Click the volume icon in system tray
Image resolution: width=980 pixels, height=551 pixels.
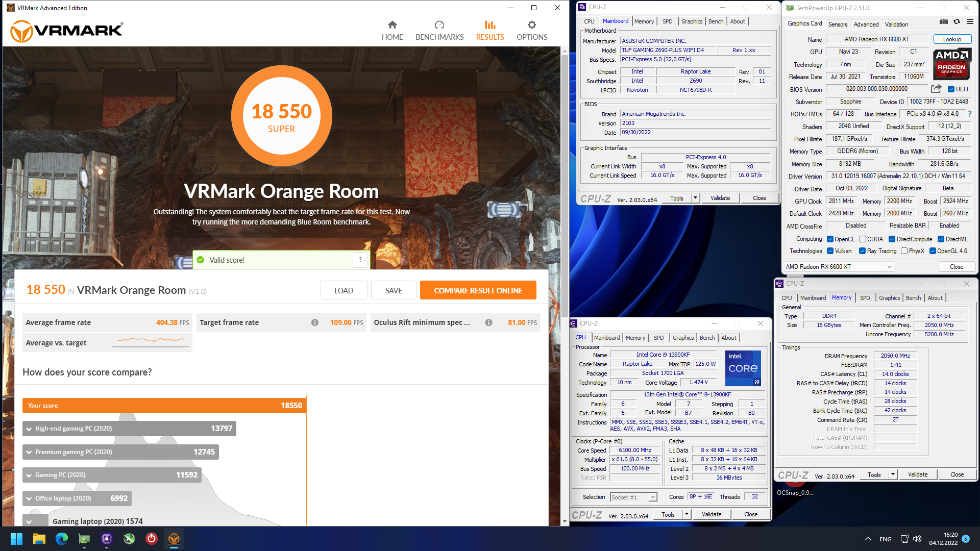coord(917,539)
